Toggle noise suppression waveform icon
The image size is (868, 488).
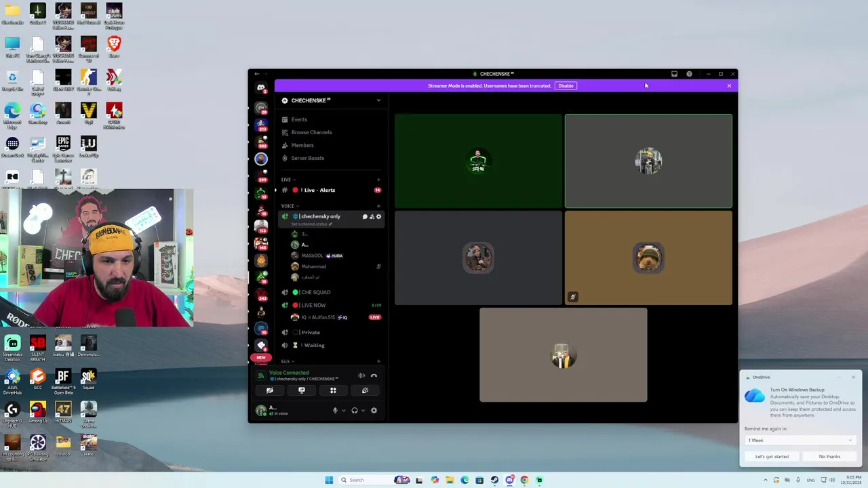(x=361, y=375)
